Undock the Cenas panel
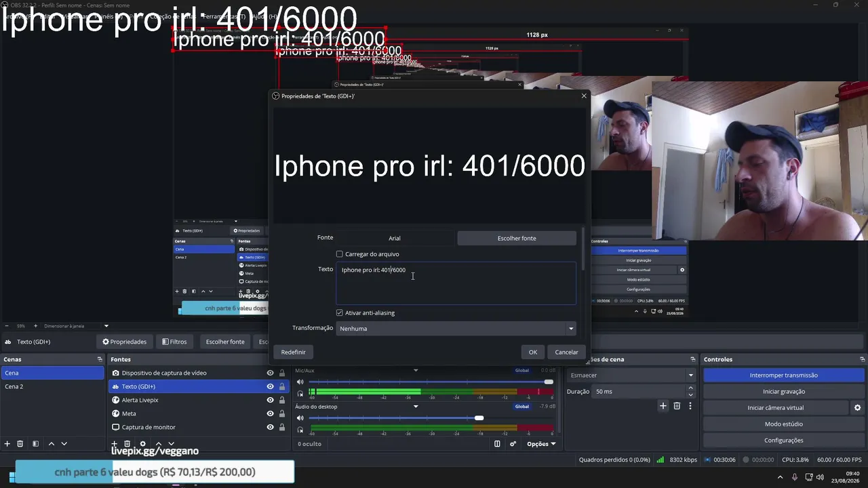Image resolution: width=868 pixels, height=488 pixels. point(100,359)
